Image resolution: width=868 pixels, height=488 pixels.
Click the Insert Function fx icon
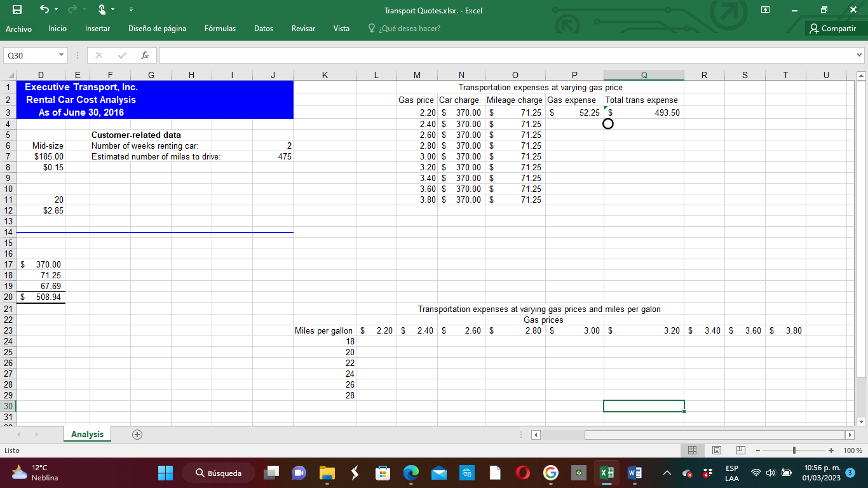tap(145, 55)
